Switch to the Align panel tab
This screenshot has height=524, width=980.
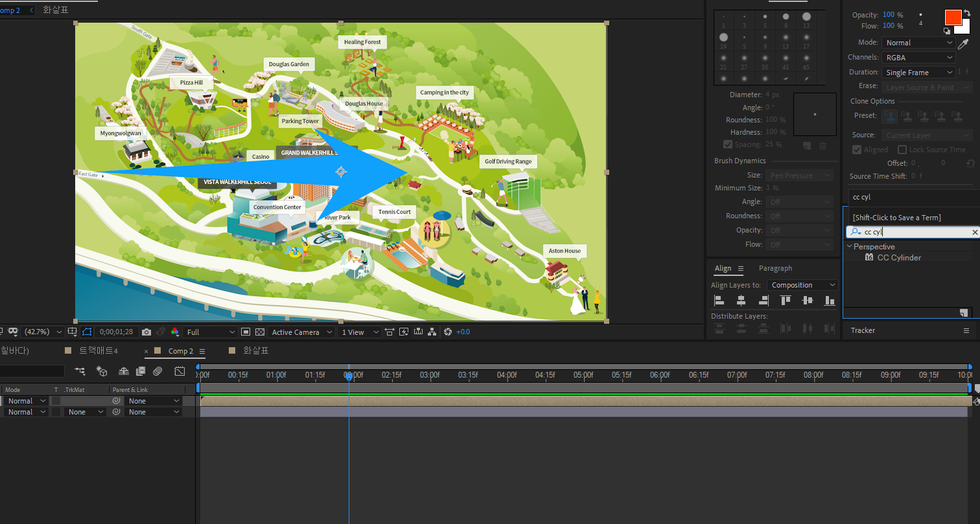click(x=723, y=268)
